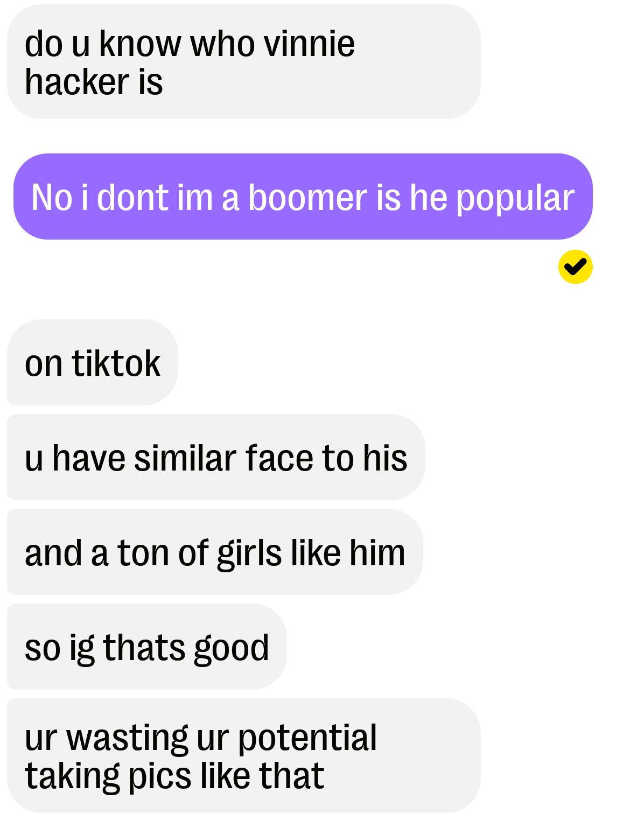The height and width of the screenshot is (828, 644).
Task: Click the word 'tiktok' in the short message
Action: (116, 363)
